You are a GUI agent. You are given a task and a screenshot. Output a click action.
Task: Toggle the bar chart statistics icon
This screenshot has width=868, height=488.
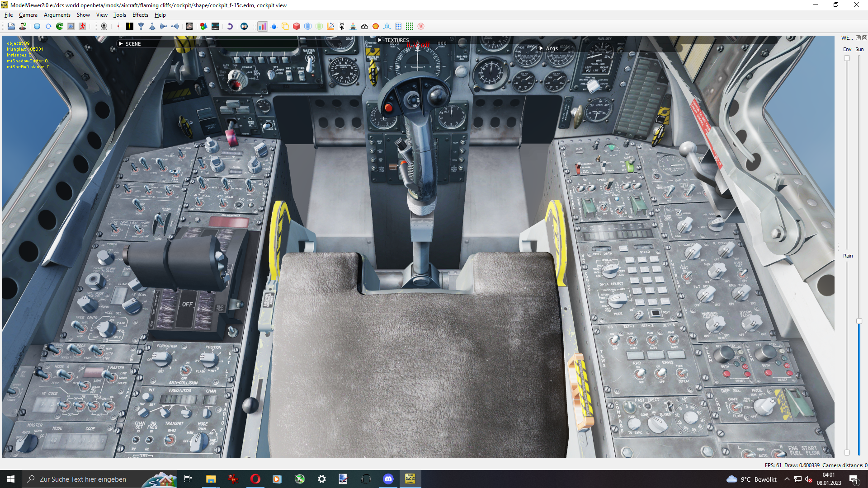point(263,26)
